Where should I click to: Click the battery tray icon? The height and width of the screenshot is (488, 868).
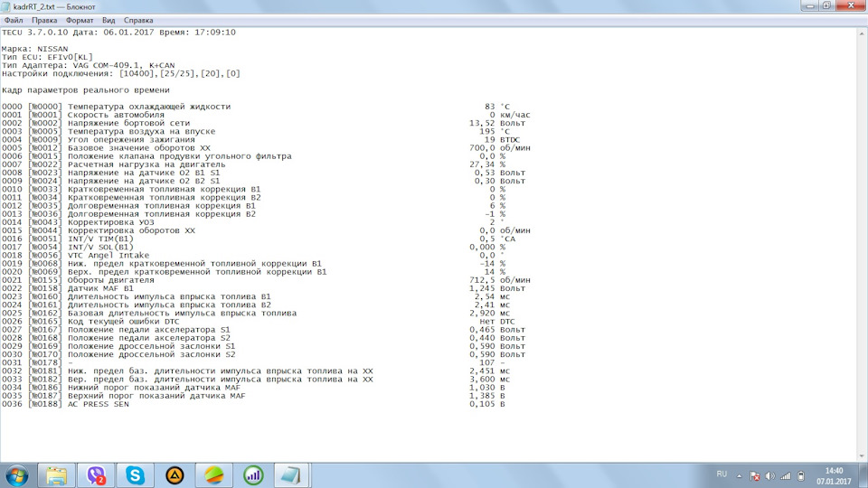801,476
